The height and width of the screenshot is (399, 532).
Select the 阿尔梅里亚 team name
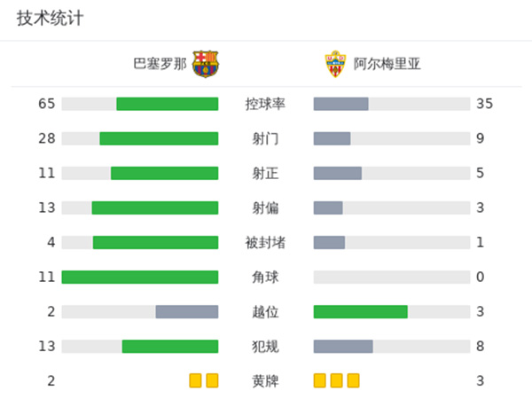coord(387,64)
